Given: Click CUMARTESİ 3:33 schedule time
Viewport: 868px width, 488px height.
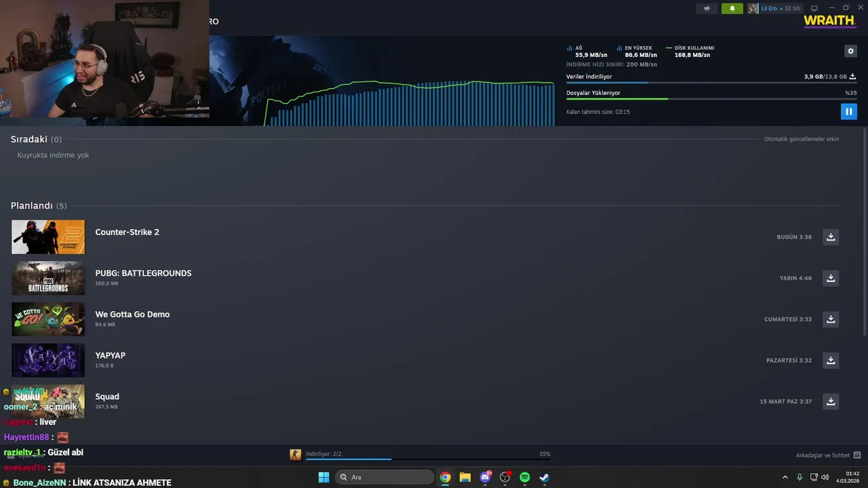Looking at the screenshot, I should pos(788,319).
